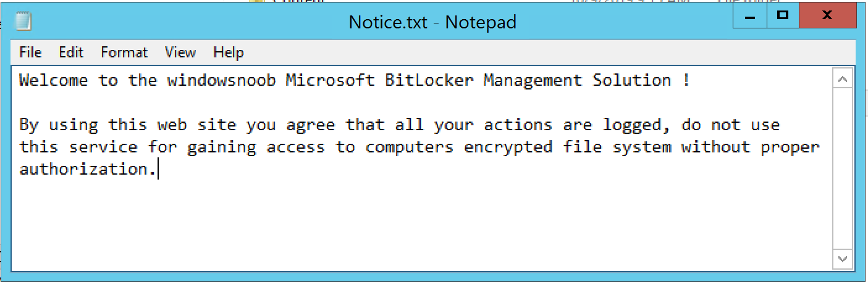The image size is (868, 282).
Task: Click the vertical scrollbar track
Action: 843,168
